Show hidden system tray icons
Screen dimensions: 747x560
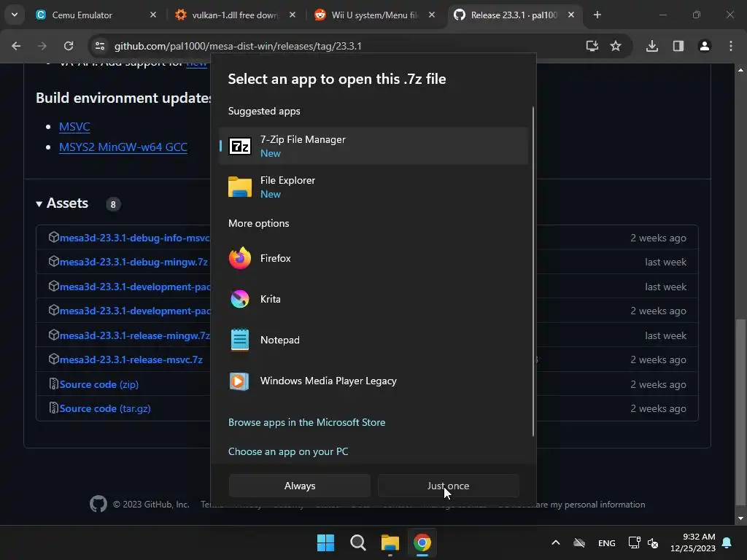point(555,542)
